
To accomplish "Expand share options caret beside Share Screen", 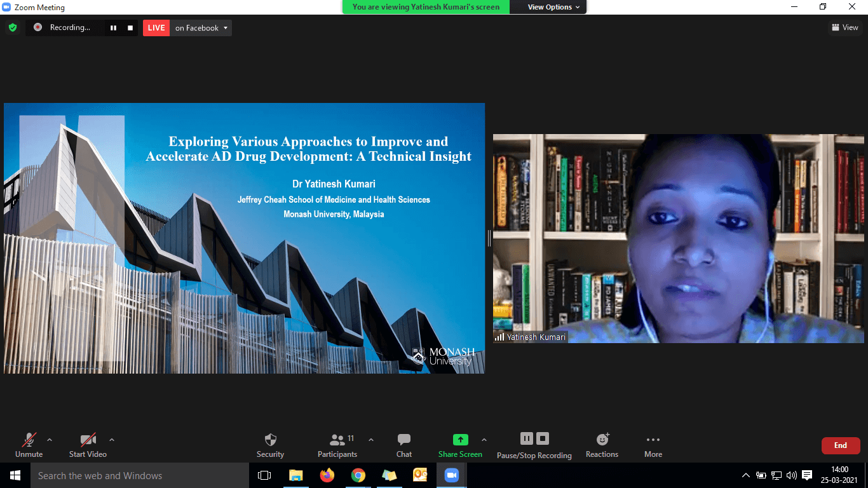I will coord(484,440).
